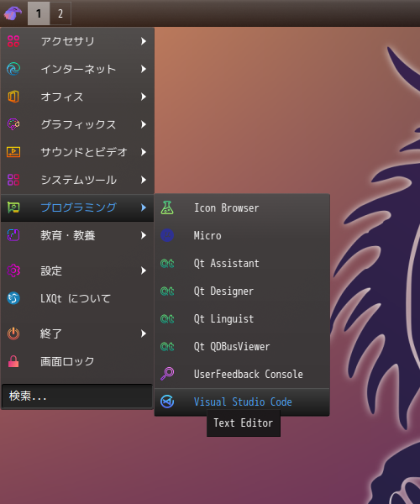Click the LXQt bird main menu icon
The width and height of the screenshot is (420, 504).
(13, 13)
